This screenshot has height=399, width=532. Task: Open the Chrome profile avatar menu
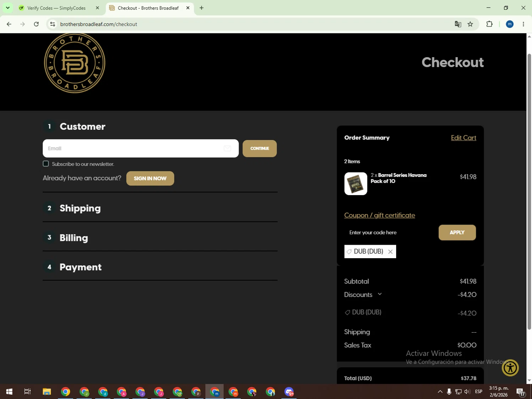tap(510, 24)
